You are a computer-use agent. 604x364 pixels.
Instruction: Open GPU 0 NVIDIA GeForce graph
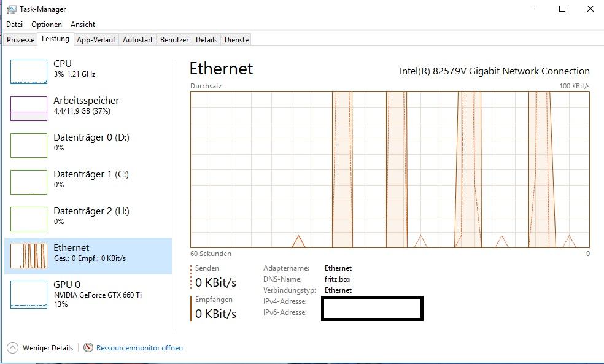29,295
